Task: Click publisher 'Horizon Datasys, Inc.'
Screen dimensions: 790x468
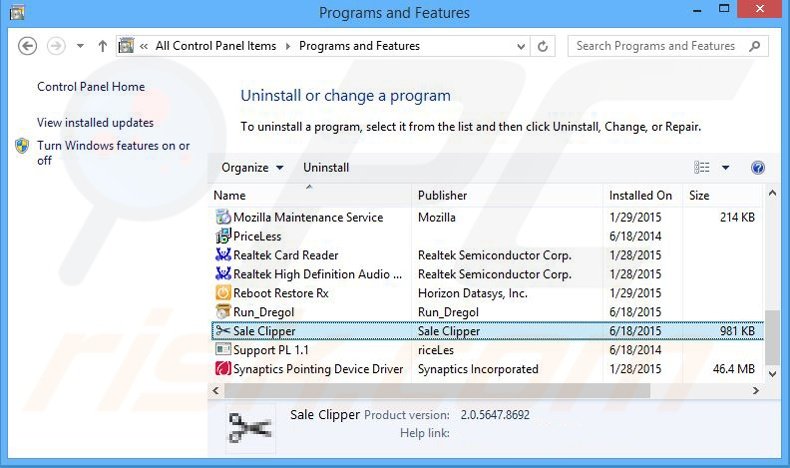Action: [473, 293]
